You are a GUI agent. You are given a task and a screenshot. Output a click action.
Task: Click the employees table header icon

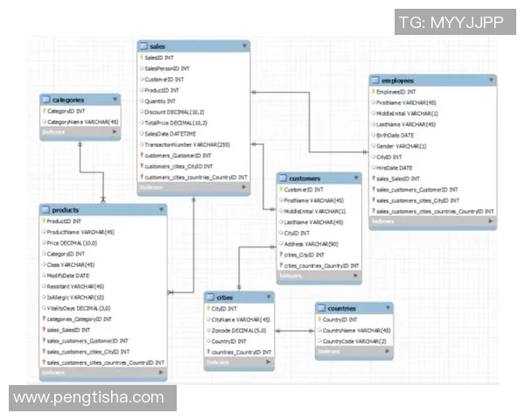coord(375,80)
